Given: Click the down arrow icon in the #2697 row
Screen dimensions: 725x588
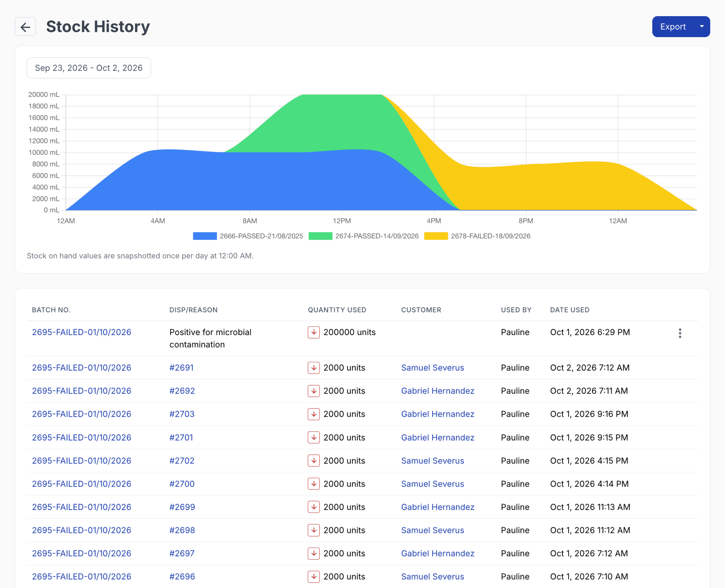Looking at the screenshot, I should [314, 553].
